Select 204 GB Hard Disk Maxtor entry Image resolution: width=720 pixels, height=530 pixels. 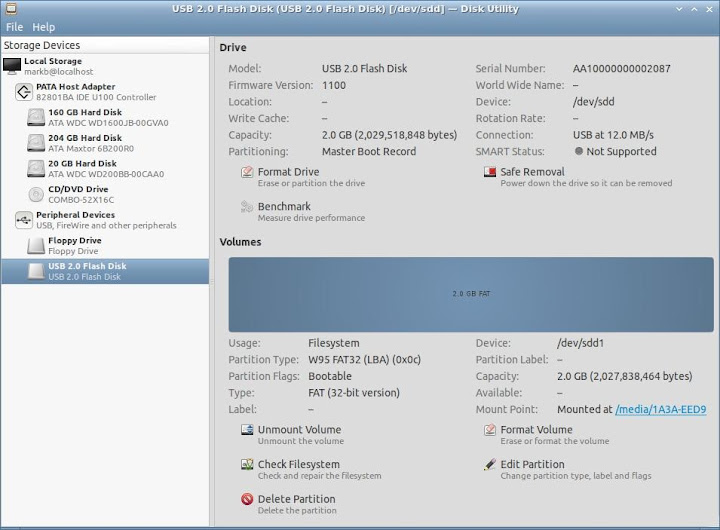tap(105, 143)
